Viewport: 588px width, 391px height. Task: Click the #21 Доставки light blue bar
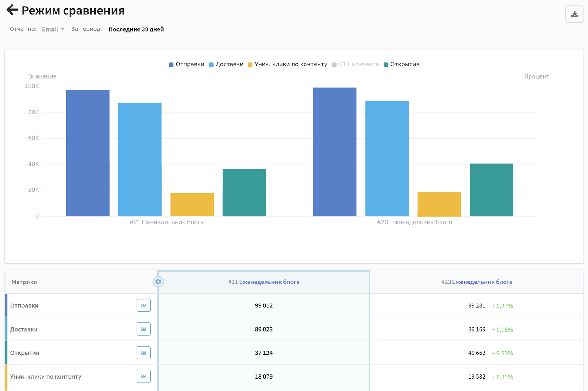point(140,159)
